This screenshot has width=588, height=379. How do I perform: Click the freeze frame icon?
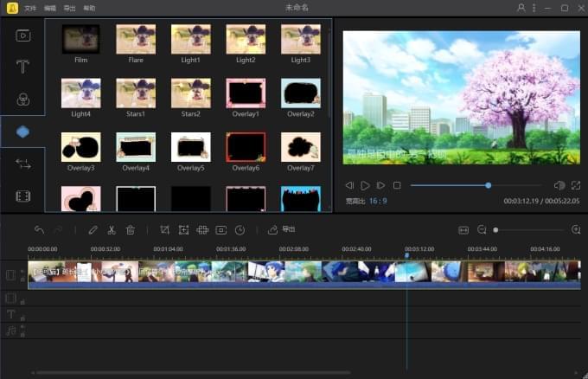pyautogui.click(x=221, y=229)
